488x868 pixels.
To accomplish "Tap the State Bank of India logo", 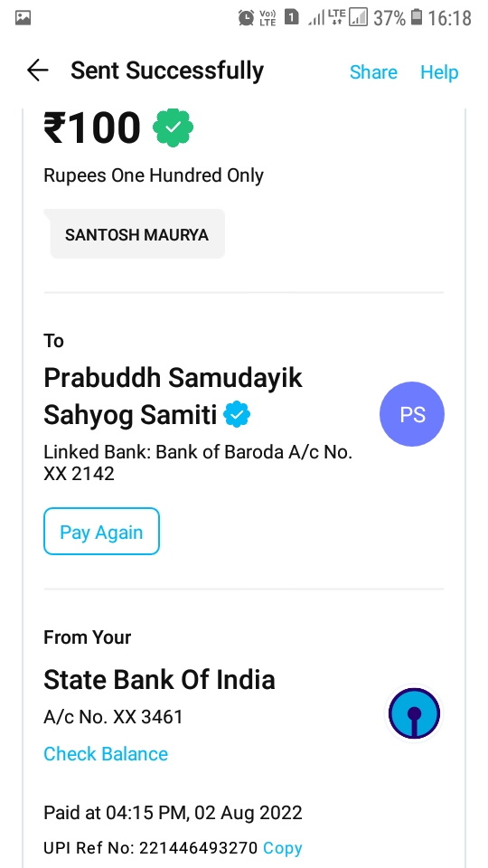I will click(415, 713).
